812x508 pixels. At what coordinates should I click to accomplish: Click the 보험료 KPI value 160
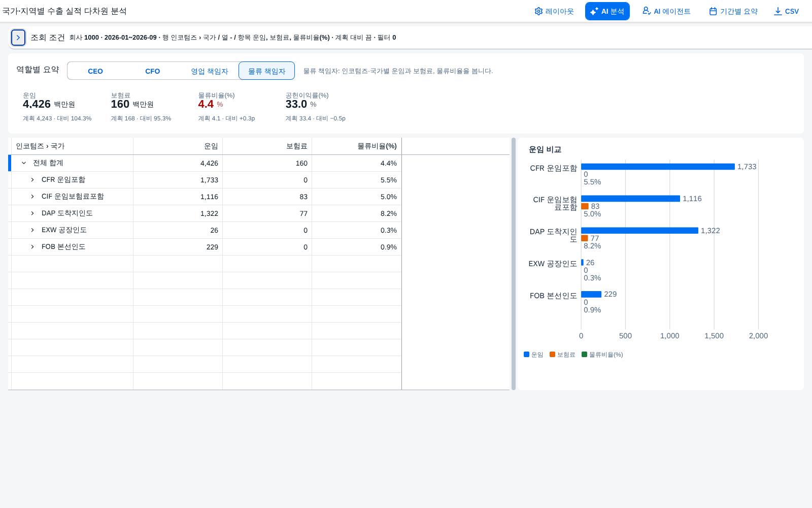120,104
